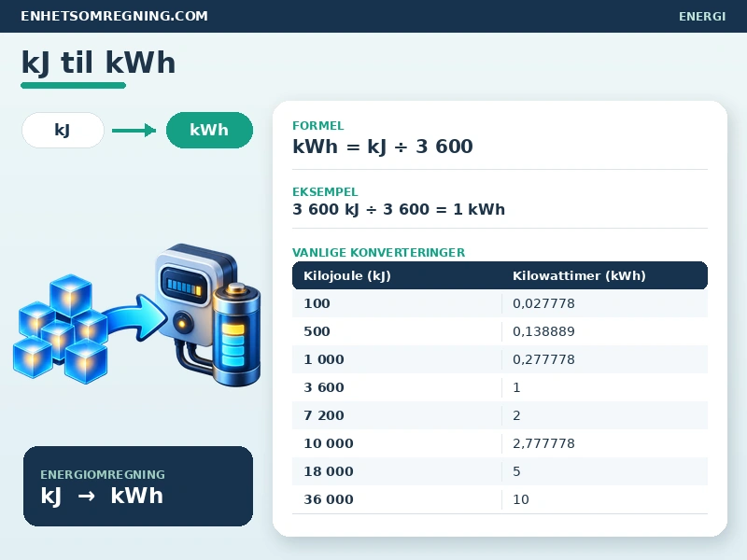Click the ENERGIOMREGNING kJ → kWh card
747x560 pixels.
138,486
